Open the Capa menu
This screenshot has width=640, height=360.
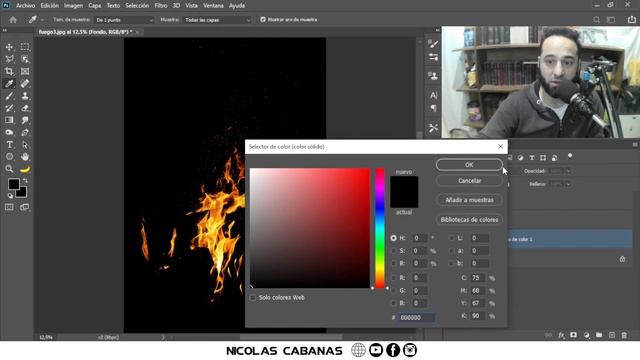coord(95,6)
